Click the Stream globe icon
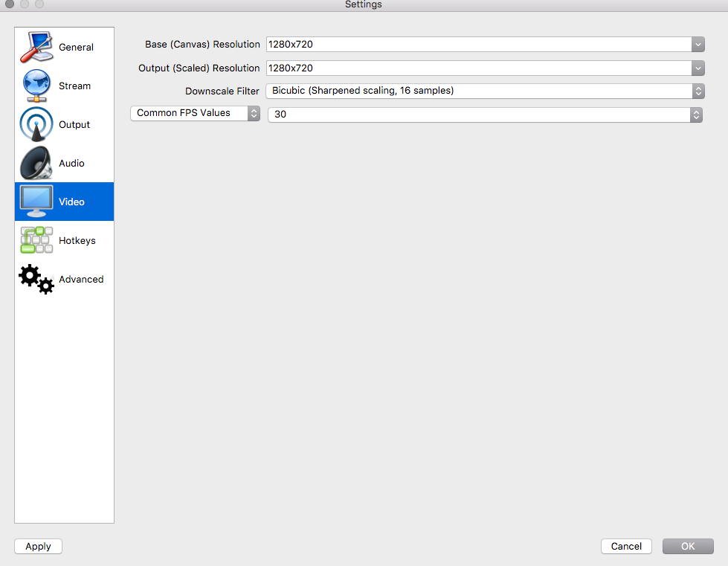This screenshot has height=566, width=728. [x=36, y=86]
